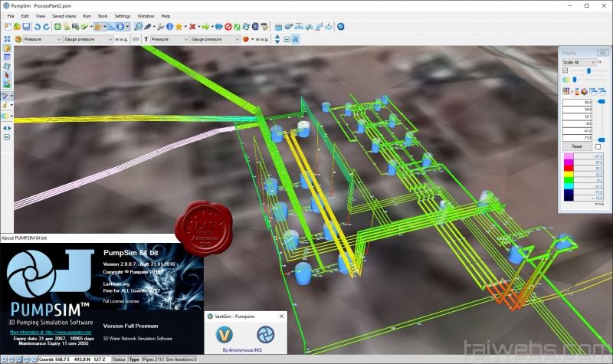Click the New file icon

click(7, 26)
